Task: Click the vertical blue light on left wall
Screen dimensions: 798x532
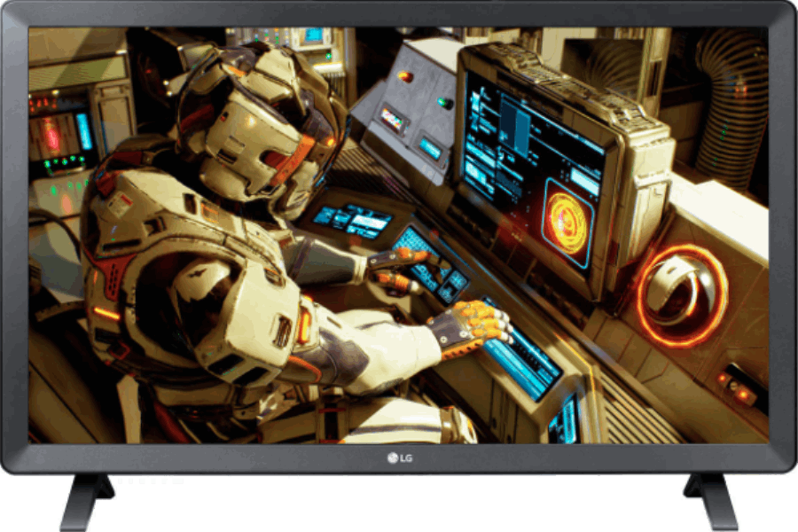Action: pos(84,131)
